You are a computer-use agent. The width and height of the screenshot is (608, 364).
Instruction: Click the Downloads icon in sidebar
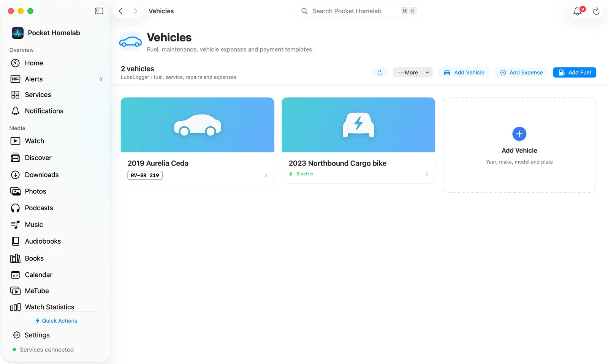(x=15, y=175)
